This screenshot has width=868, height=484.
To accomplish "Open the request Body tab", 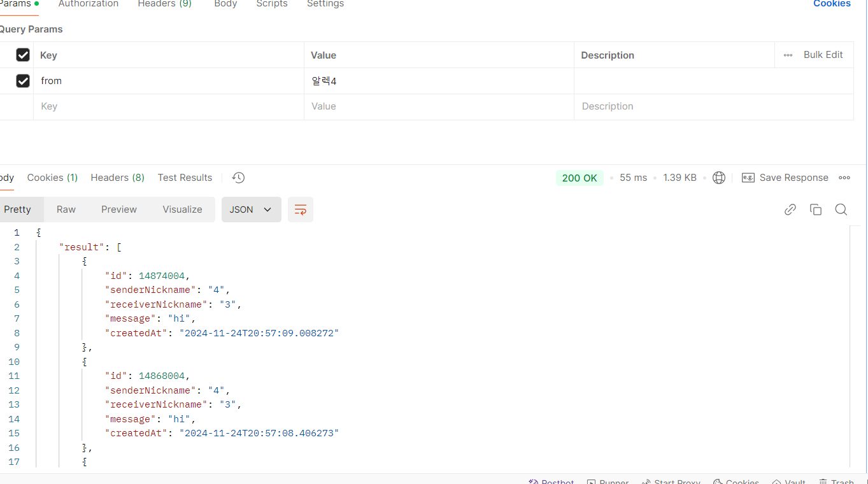I will click(x=225, y=4).
